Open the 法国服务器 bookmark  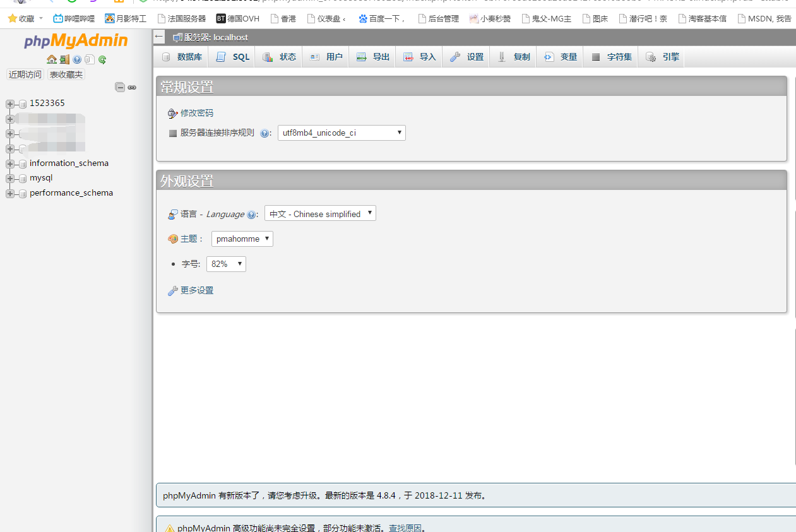[182, 18]
